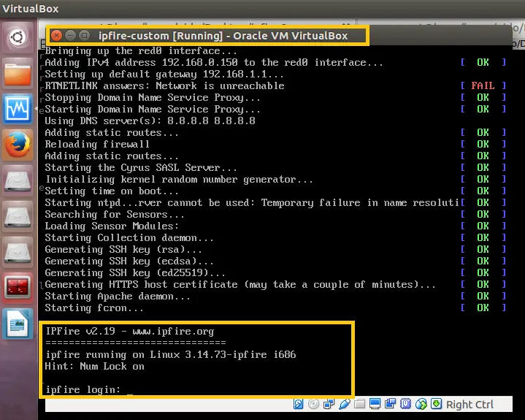Click the Starting Collection daemon line
525x420 pixels.
pyautogui.click(x=129, y=238)
